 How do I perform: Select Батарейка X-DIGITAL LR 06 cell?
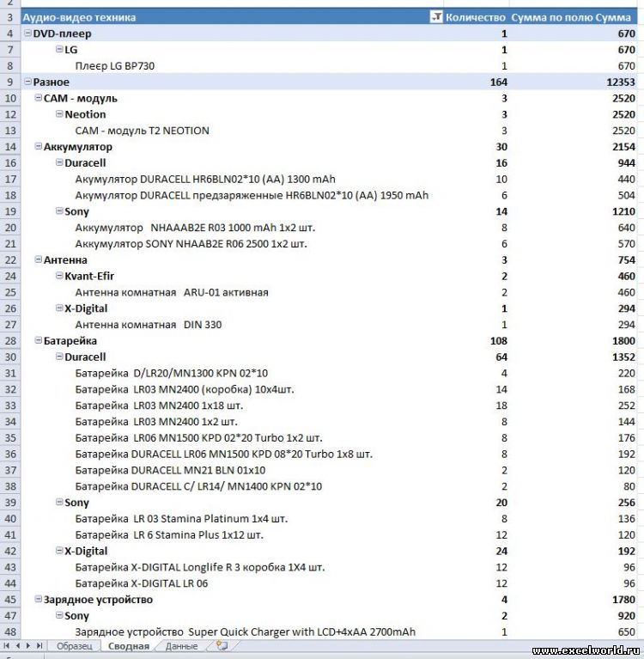point(141,583)
